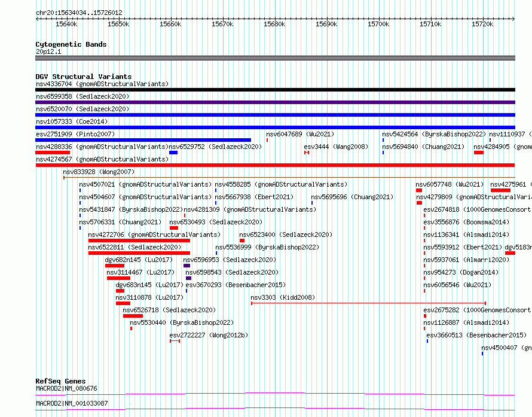Open nsv1126887 (Alsmadi2014) variant

[x=466, y=322]
